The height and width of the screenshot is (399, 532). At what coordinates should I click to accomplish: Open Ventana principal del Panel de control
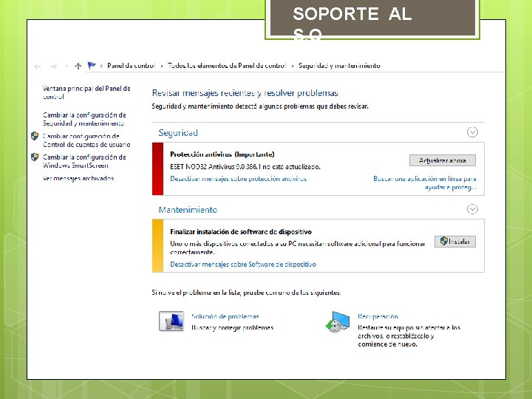(86, 92)
